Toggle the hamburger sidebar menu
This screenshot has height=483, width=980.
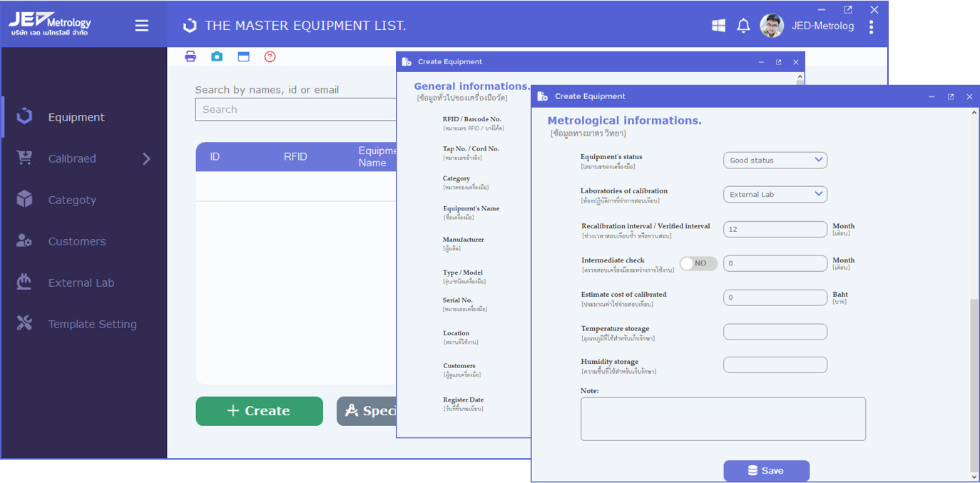[142, 26]
